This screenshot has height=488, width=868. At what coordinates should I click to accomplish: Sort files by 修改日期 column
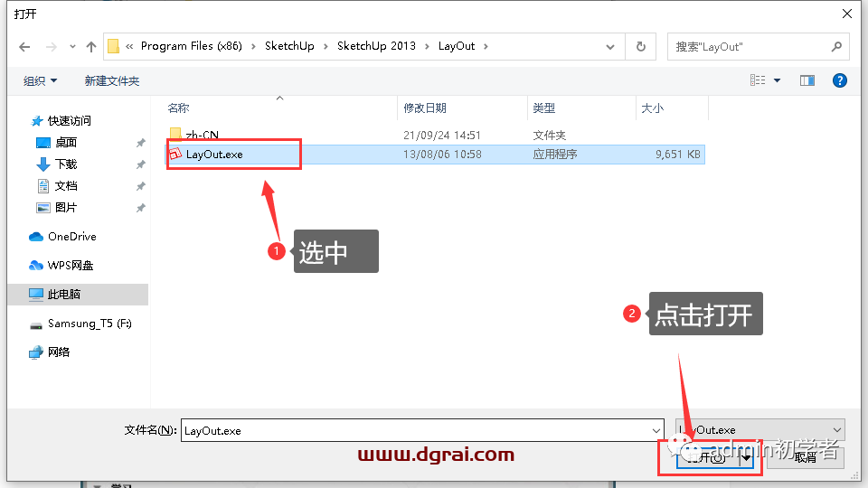425,108
